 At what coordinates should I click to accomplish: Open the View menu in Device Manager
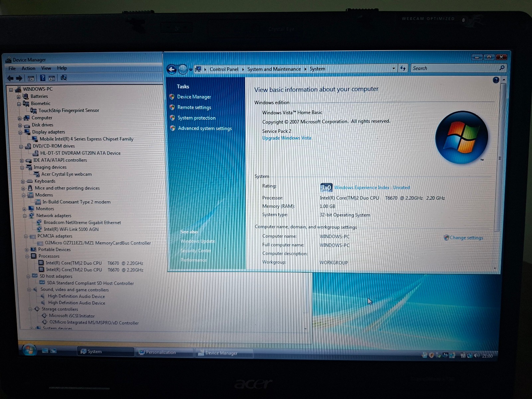tap(46, 68)
